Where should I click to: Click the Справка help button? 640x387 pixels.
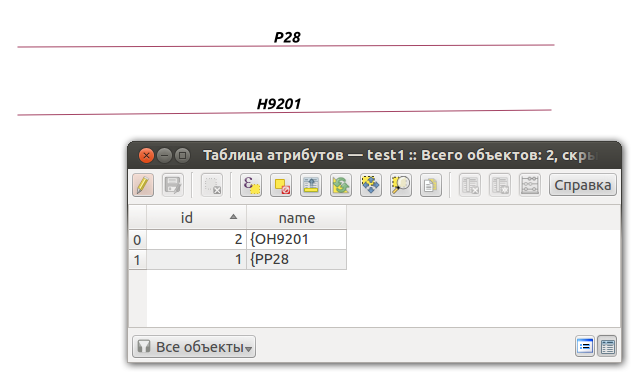[582, 185]
